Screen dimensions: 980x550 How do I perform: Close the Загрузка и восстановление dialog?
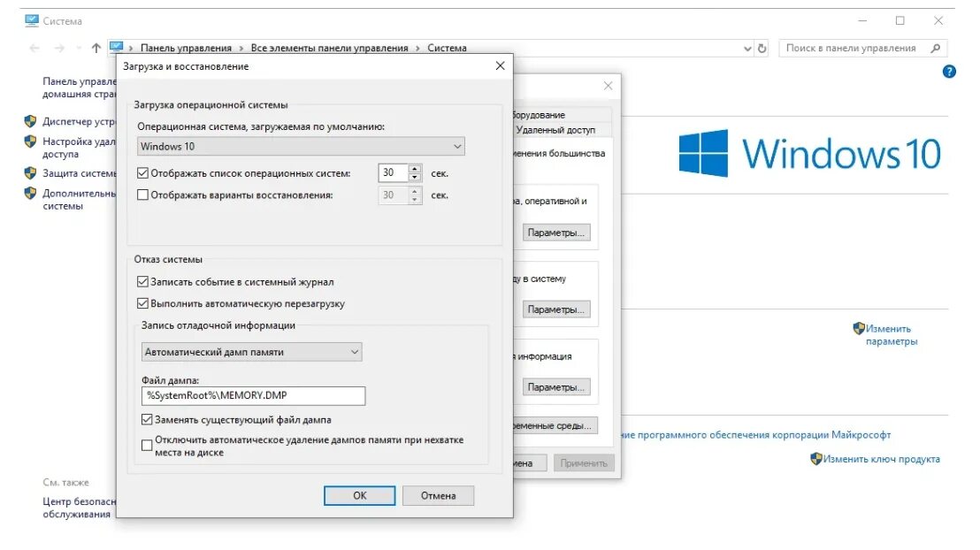pos(500,65)
